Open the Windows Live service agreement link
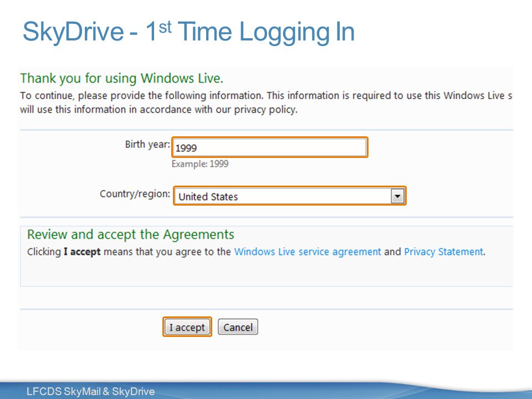 pos(308,252)
